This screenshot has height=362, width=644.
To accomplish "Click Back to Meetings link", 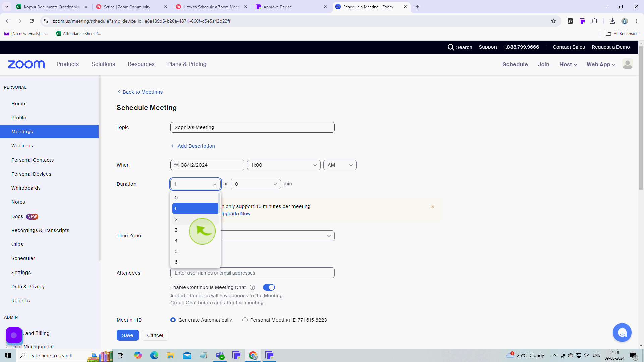I will pyautogui.click(x=140, y=92).
